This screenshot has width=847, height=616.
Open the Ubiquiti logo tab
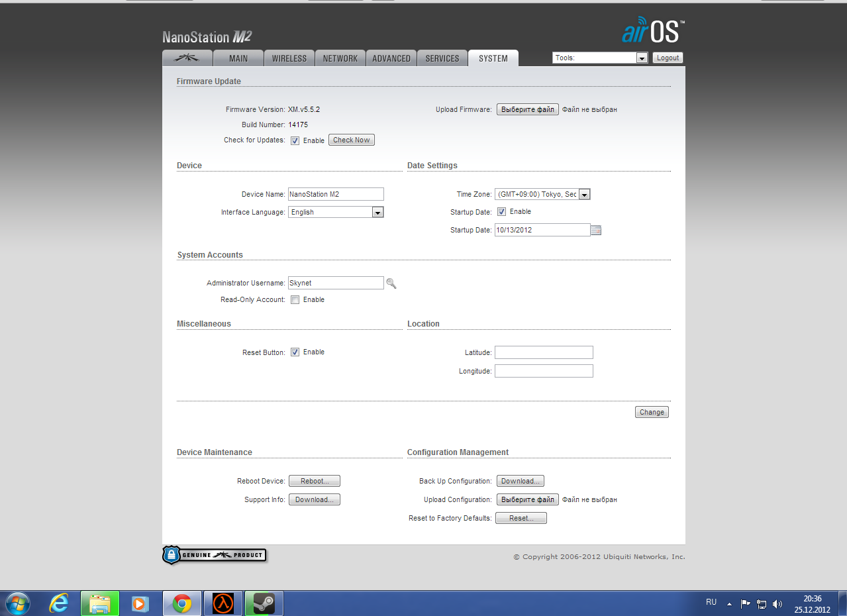[187, 58]
